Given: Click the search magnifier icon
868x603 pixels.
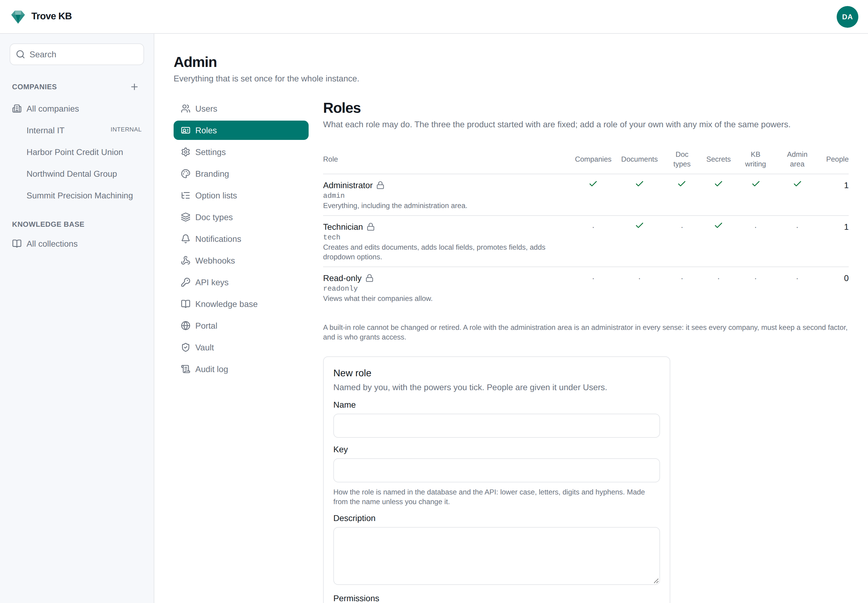Looking at the screenshot, I should (x=20, y=54).
